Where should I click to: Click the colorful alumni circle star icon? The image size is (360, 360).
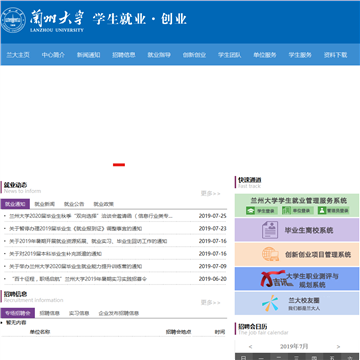(270, 303)
